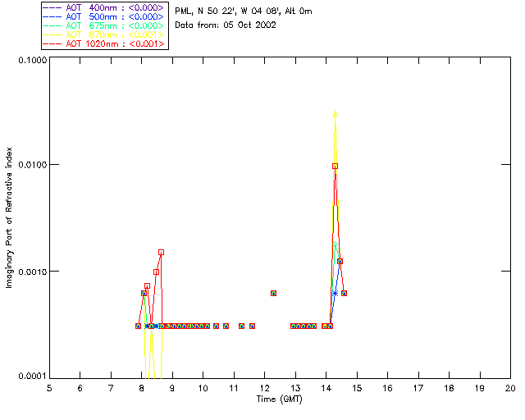
Task: Click the purple dashed line sample for 400nm
Action: click(52, 7)
